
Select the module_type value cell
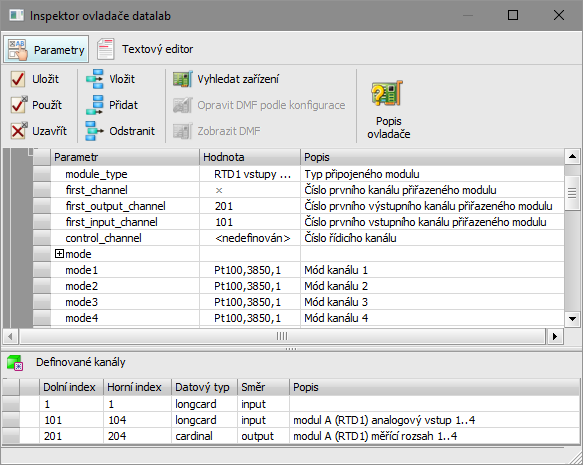pos(250,174)
